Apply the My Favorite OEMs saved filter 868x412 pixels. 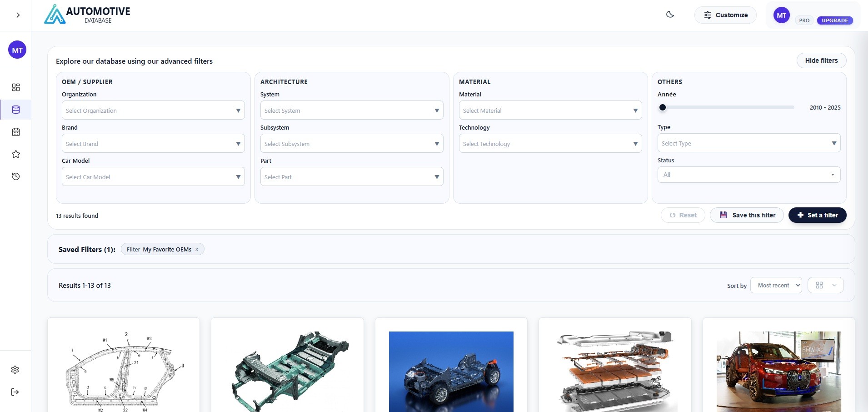coord(159,249)
